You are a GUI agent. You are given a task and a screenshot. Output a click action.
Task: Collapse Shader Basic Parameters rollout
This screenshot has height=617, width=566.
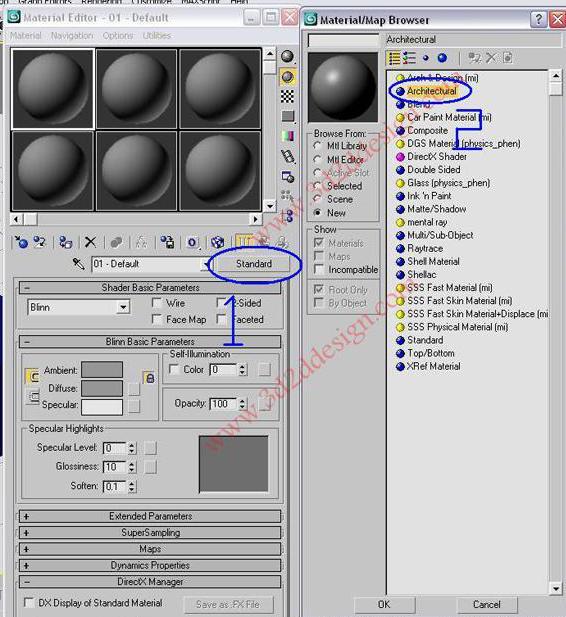[150, 288]
